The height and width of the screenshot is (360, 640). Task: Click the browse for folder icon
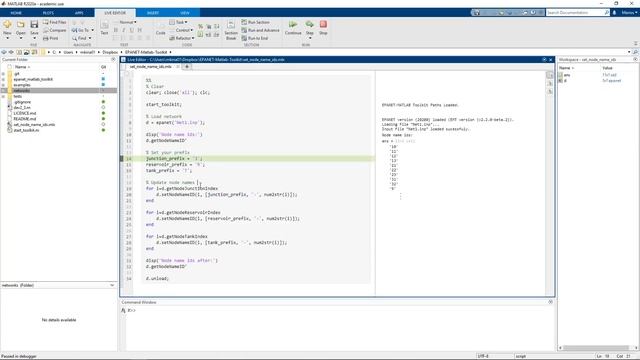[x=34, y=52]
